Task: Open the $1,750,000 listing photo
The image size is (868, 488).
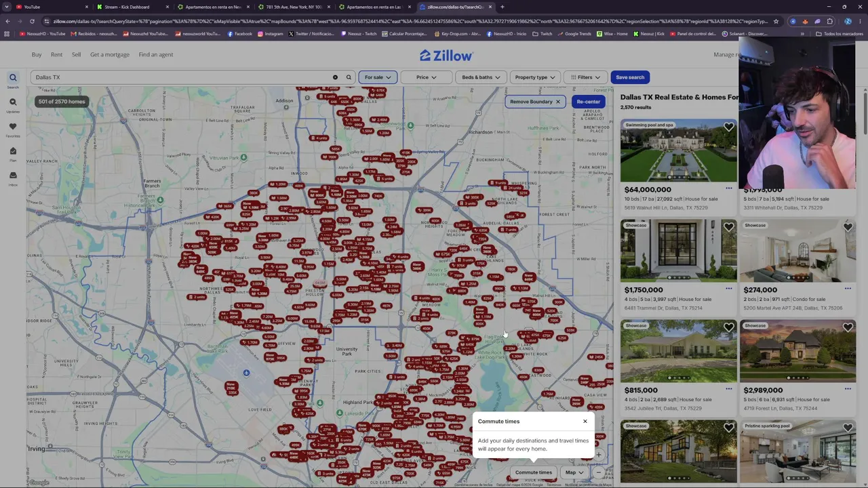Action: point(678,251)
